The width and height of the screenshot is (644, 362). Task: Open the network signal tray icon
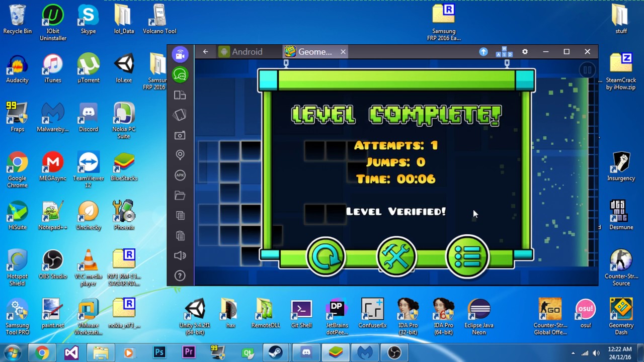585,353
